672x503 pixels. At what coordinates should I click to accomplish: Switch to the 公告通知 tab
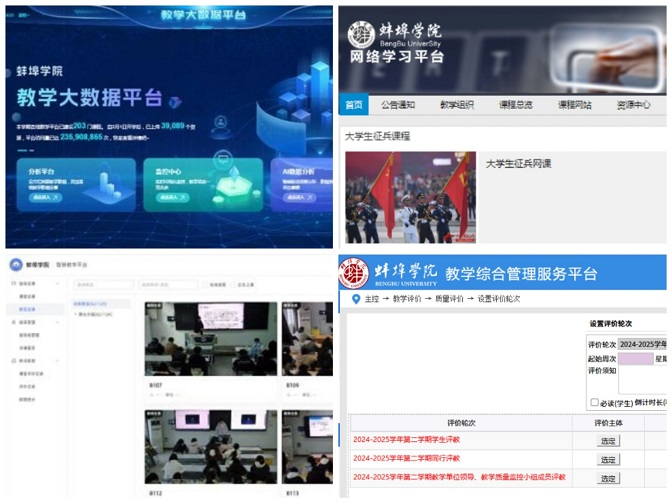click(x=397, y=105)
